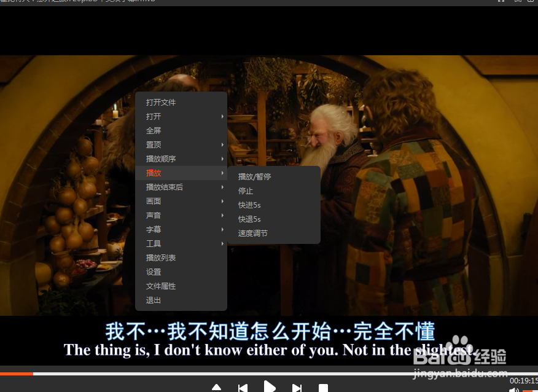The image size is (538, 392).
Task: Open the 置顶 submenu
Action: click(181, 144)
